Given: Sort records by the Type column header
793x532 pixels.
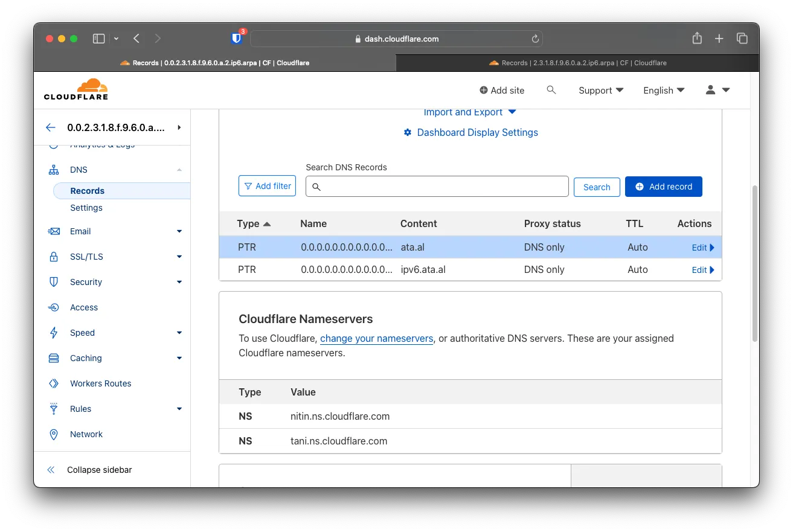Looking at the screenshot, I should point(254,223).
